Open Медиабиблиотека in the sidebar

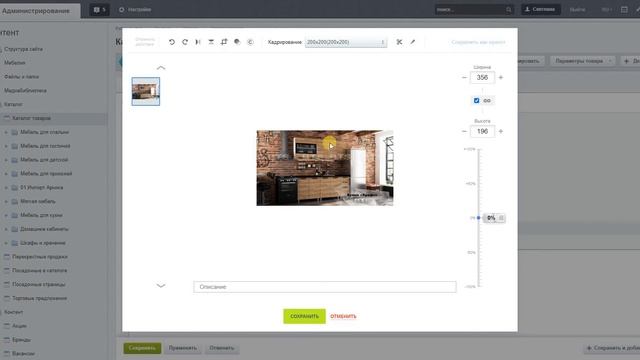point(25,91)
